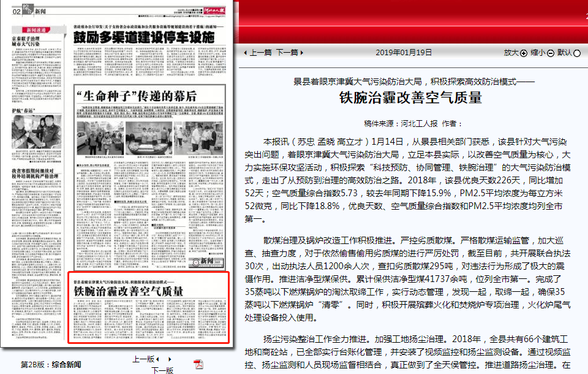Click the left arrow before 上一篇
This screenshot has width=588, height=374.
245,53
